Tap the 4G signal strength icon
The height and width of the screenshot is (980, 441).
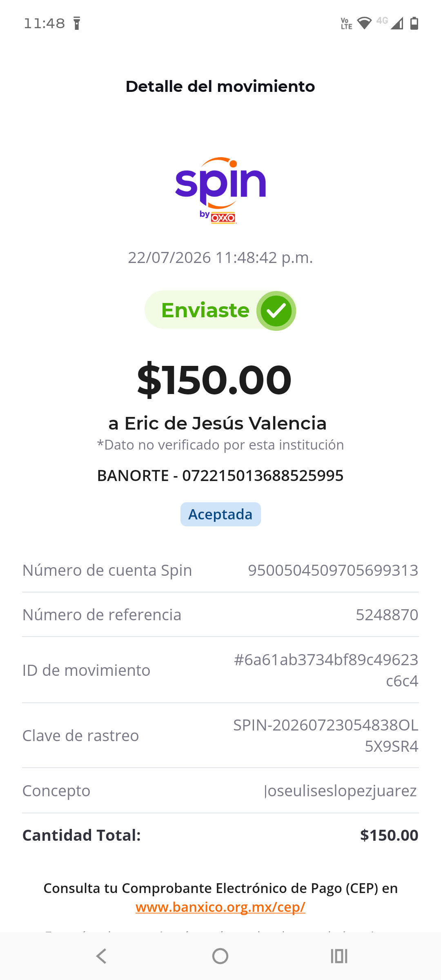390,23
